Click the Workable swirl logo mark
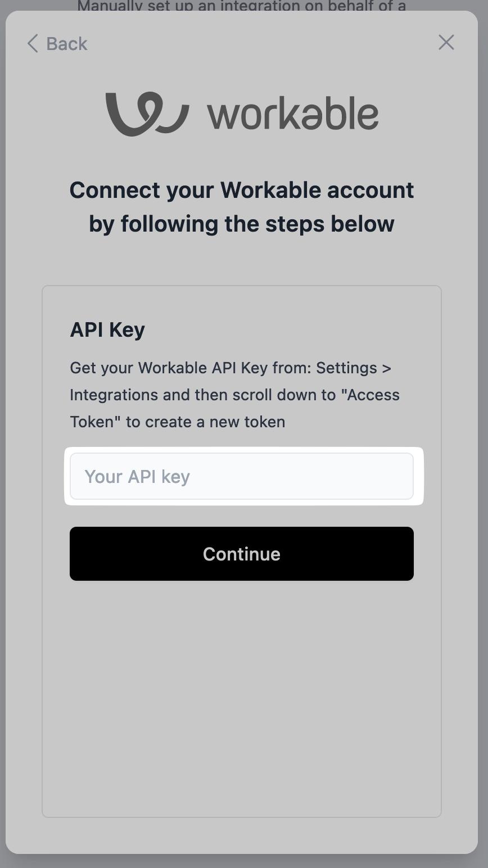Viewport: 488px width, 868px height. click(x=147, y=114)
